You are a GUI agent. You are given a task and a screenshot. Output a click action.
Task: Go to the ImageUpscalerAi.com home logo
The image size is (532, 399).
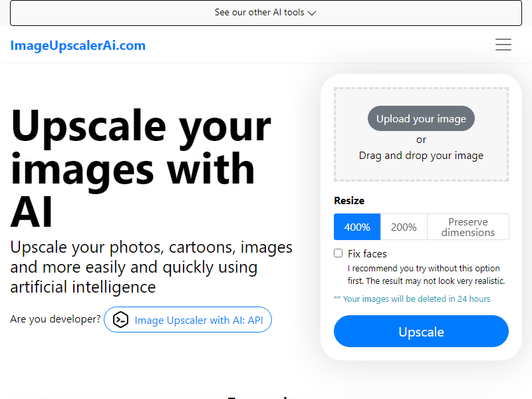(x=78, y=45)
